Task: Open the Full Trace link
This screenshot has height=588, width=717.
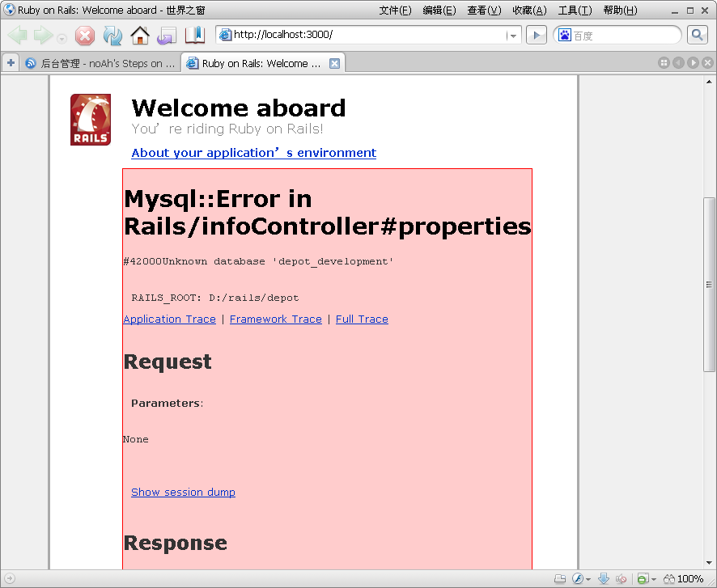Action: pos(362,319)
